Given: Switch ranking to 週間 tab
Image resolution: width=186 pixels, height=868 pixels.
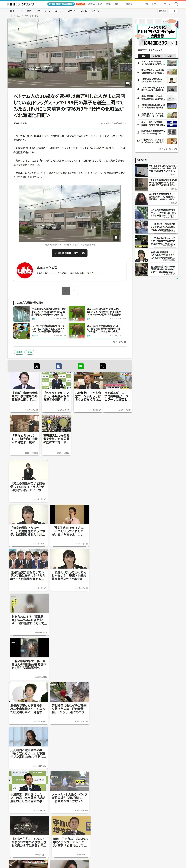Looking at the screenshot, I should (x=169, y=56).
